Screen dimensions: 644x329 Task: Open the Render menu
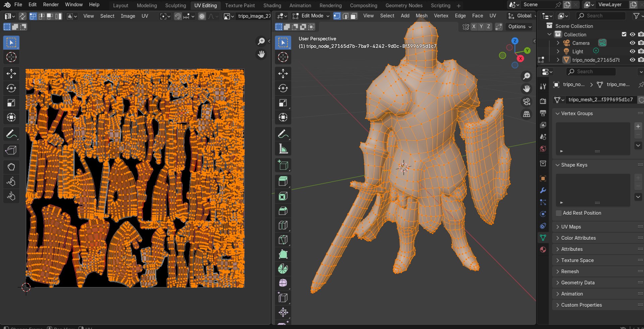51,5
